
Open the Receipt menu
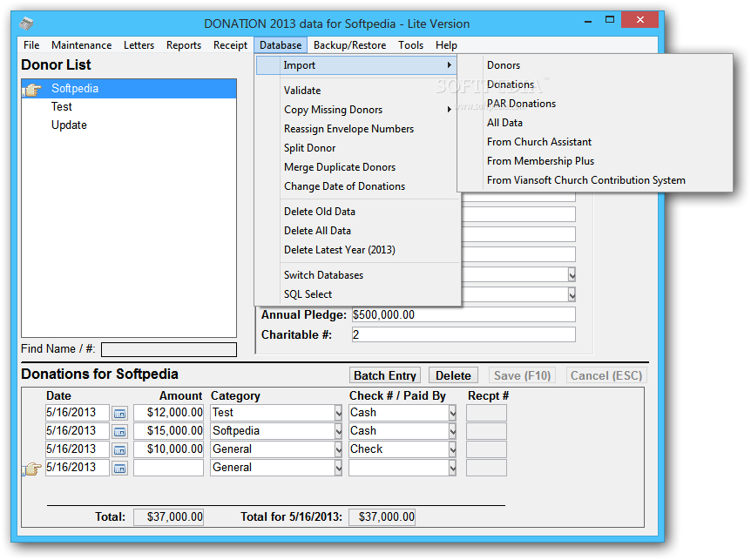(x=230, y=45)
